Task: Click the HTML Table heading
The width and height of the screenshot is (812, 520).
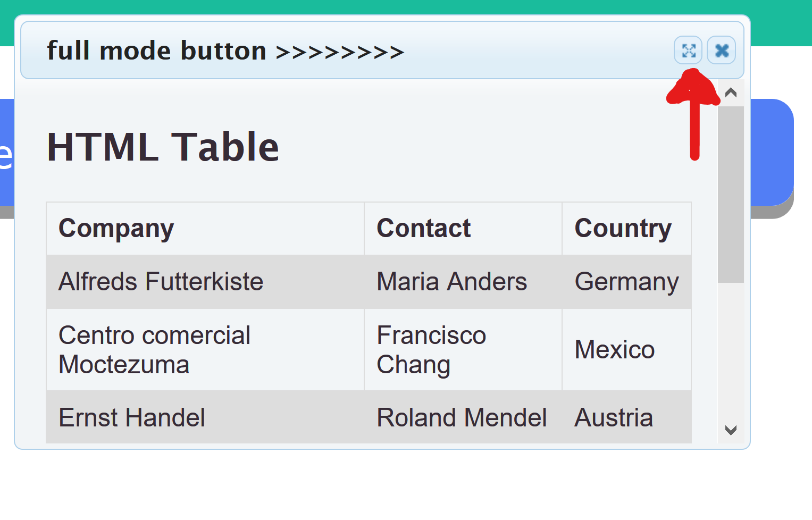Action: click(163, 147)
